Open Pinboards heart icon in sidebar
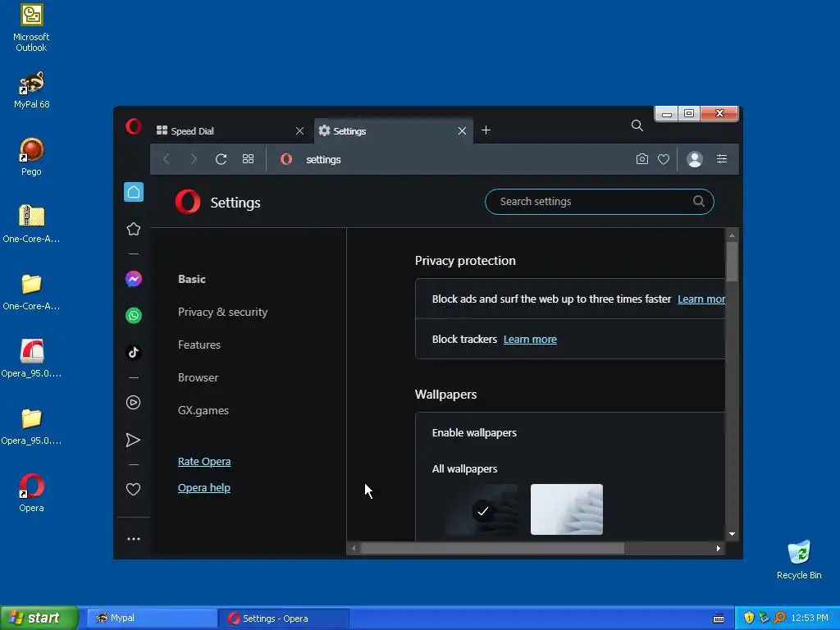The width and height of the screenshot is (840, 630). 134,489
